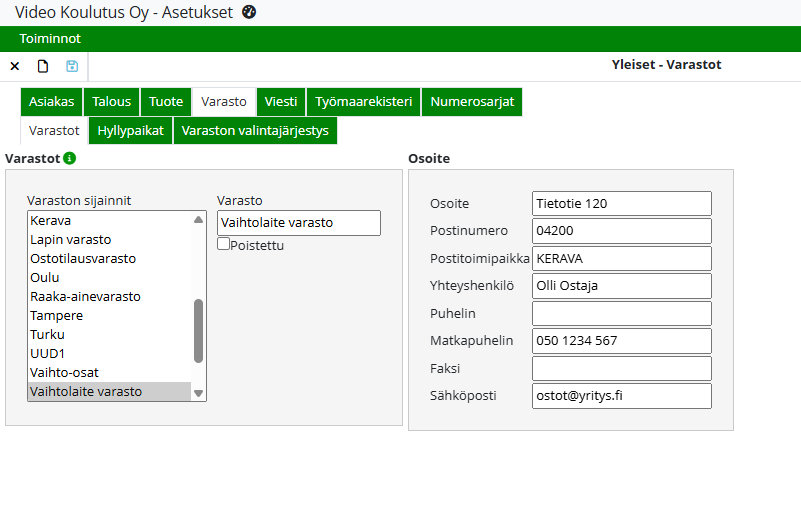
Task: Choose Raaka-ainevarasto from warehouse list
Action: [85, 297]
